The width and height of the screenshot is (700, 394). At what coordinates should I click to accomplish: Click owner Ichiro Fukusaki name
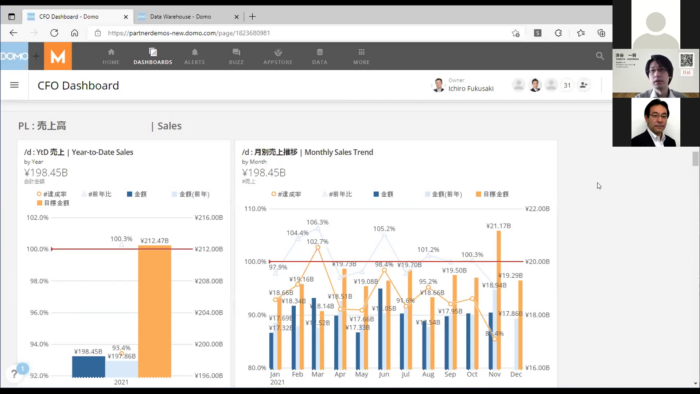tap(471, 88)
